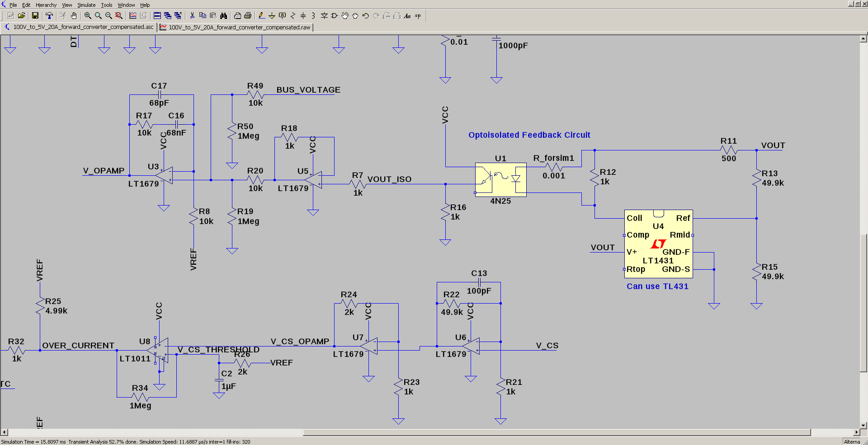This screenshot has width=868, height=445.
Task: Click the BUS_VOLTAGE net label
Action: pos(308,90)
